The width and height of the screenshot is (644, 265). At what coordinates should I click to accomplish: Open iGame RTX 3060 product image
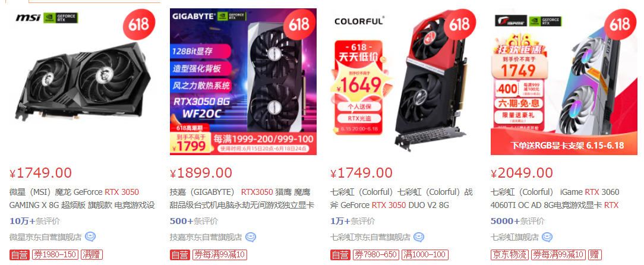pos(564,81)
